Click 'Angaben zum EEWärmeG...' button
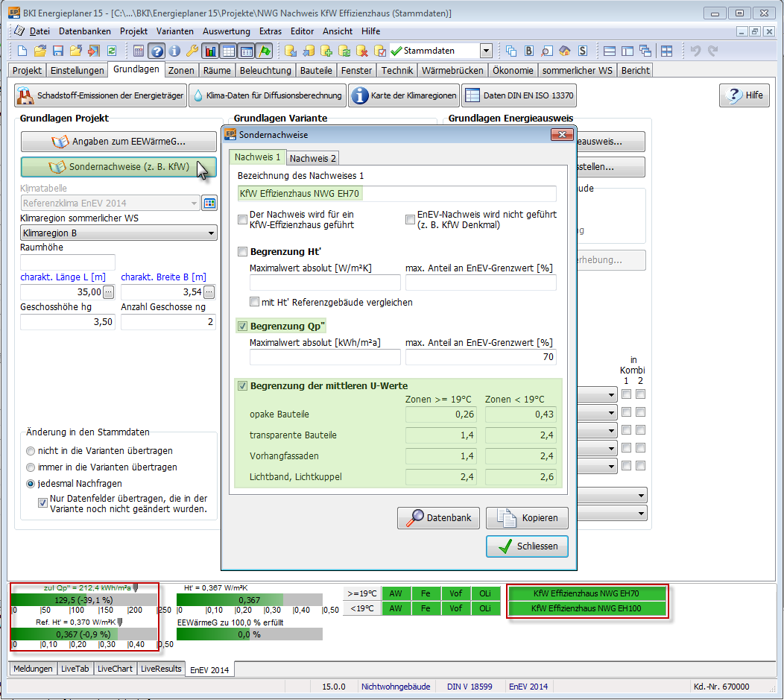 click(x=118, y=142)
